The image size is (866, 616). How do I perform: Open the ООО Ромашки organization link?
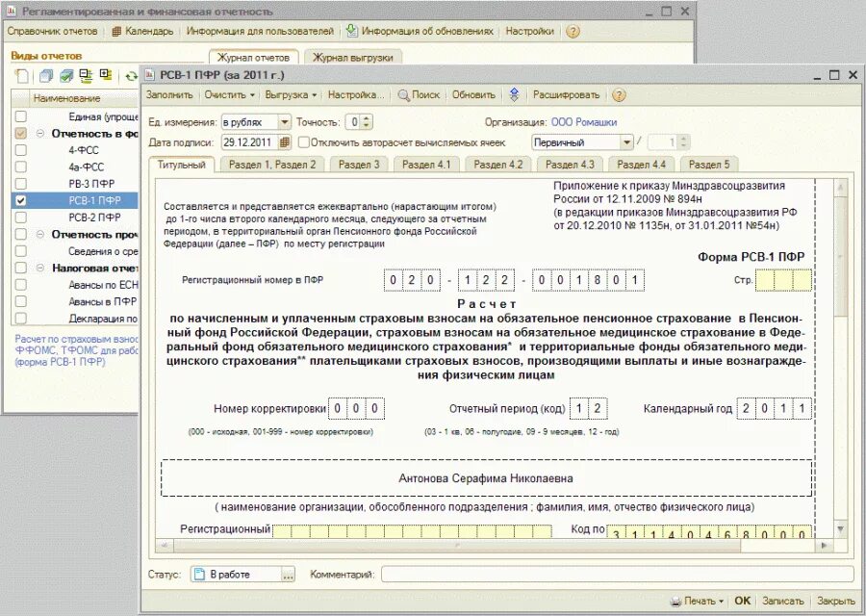pos(584,122)
